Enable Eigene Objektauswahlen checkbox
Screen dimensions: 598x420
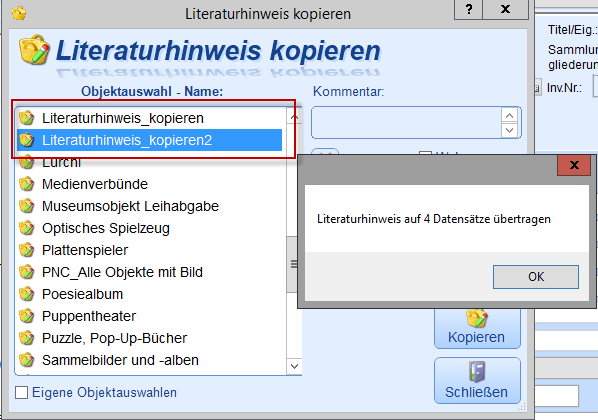click(21, 392)
